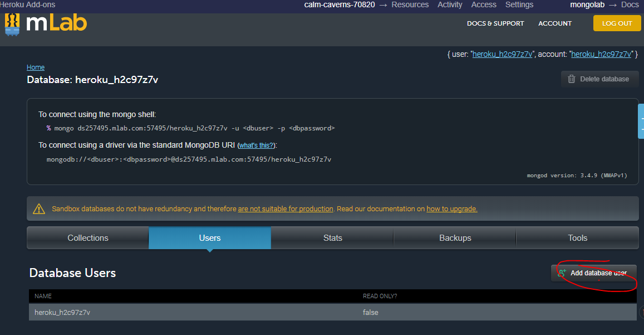Image resolution: width=644 pixels, height=335 pixels.
Task: Click the sandbox warning triangle icon
Action: pos(39,208)
